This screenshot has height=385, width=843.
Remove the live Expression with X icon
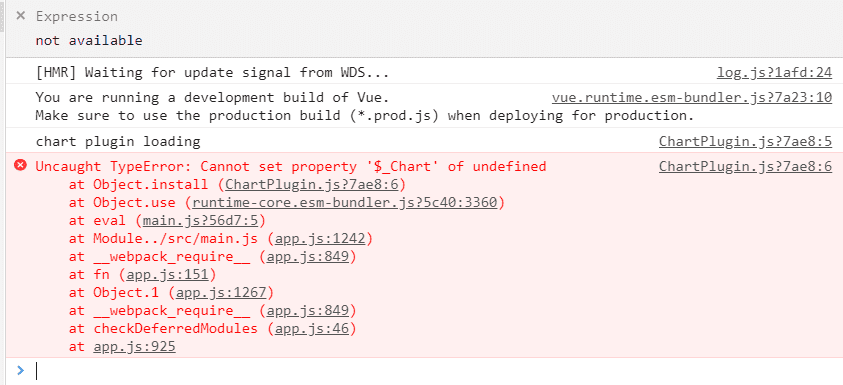point(20,16)
